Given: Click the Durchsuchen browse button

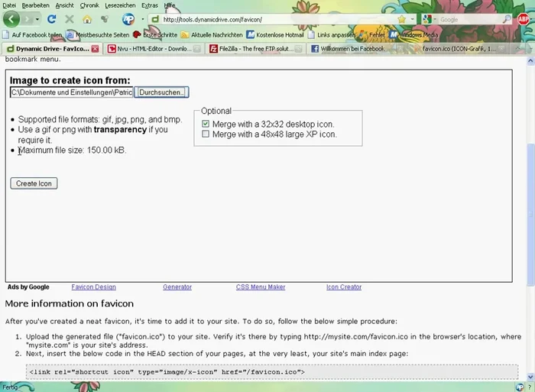Looking at the screenshot, I should tap(160, 92).
